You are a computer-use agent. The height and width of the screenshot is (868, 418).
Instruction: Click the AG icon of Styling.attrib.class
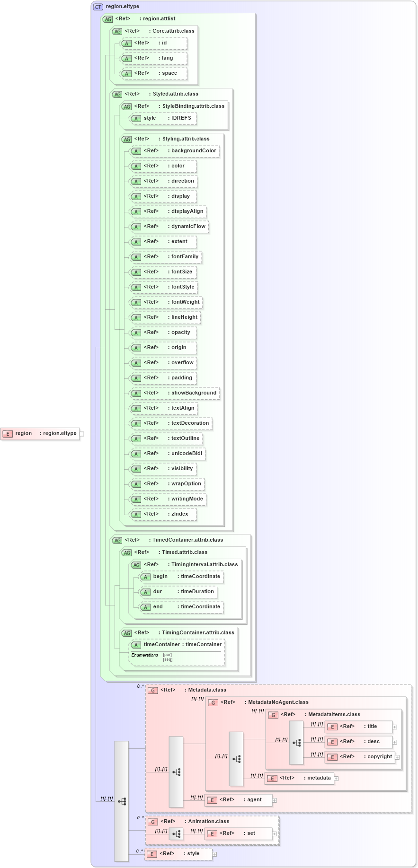click(126, 140)
